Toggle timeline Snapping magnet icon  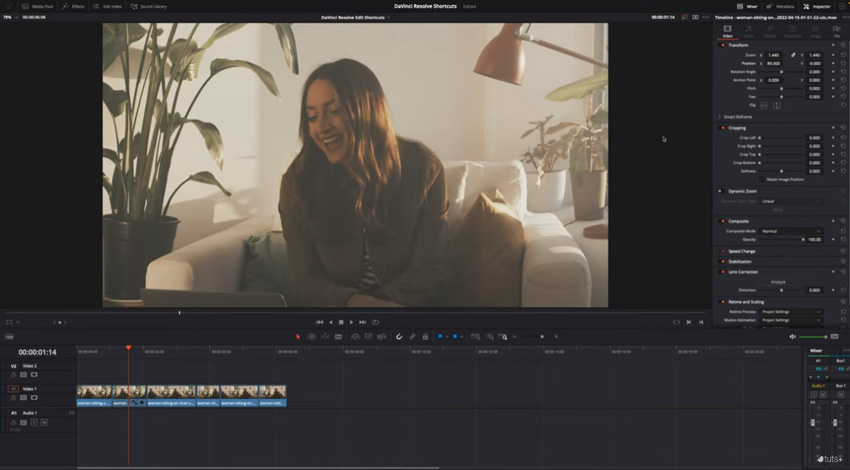(x=399, y=337)
